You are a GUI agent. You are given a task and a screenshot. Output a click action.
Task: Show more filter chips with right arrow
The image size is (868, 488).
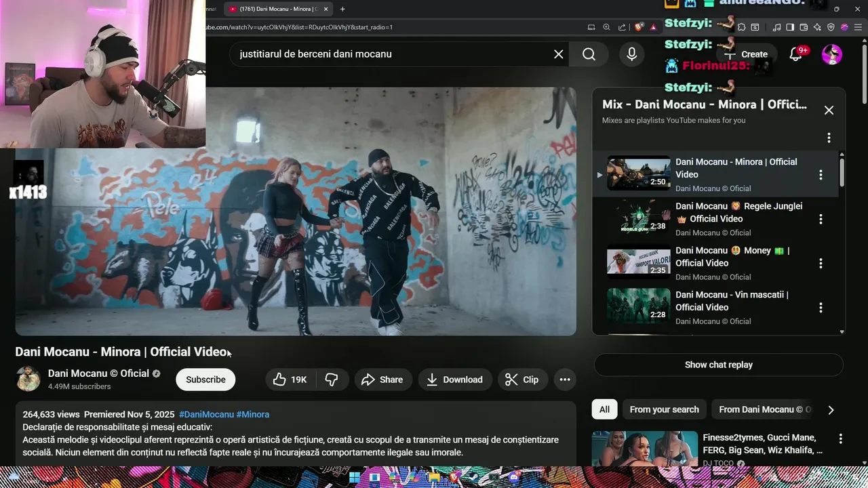click(831, 409)
